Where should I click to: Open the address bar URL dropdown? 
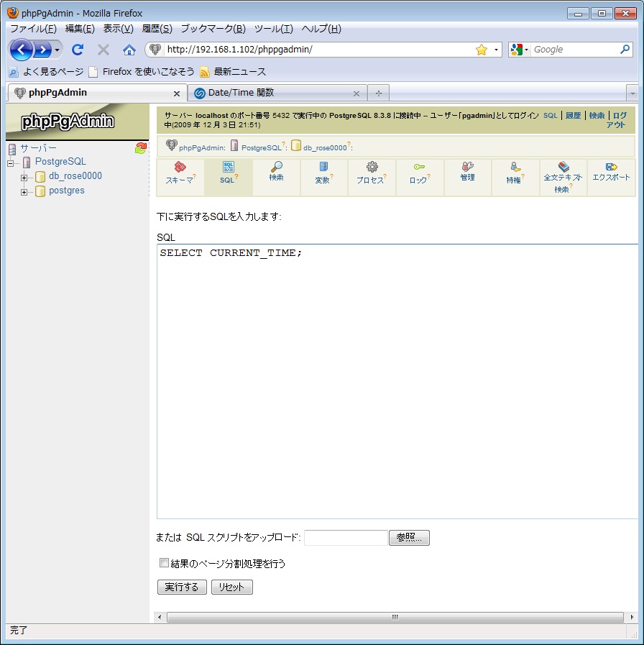click(496, 50)
